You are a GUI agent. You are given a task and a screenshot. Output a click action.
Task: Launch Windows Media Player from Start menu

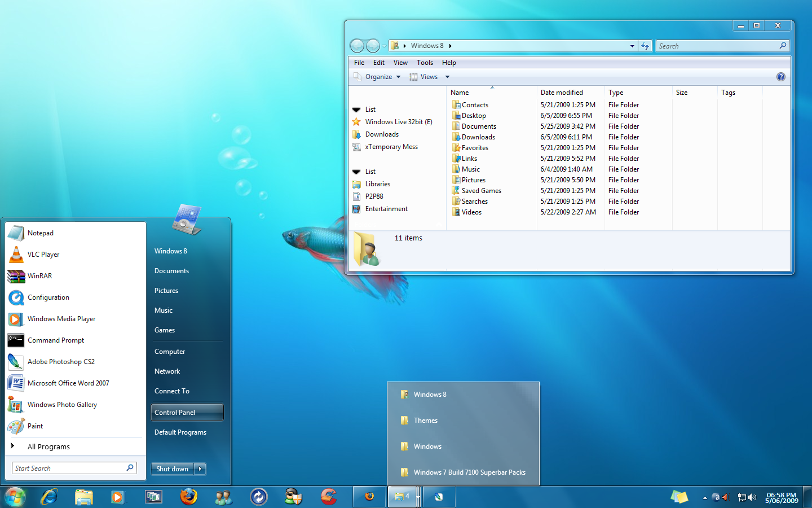[x=76, y=319]
